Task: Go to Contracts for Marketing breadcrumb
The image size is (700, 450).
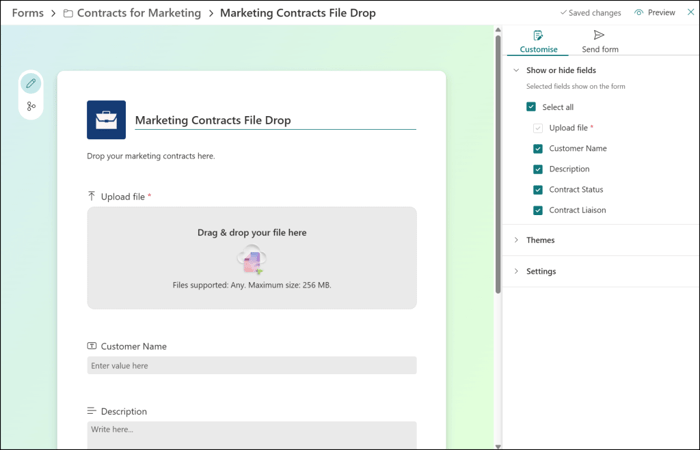Action: coord(139,13)
